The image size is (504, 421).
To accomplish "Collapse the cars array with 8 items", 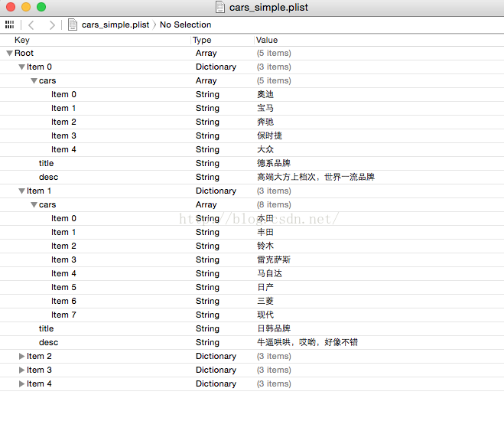I will click(34, 205).
